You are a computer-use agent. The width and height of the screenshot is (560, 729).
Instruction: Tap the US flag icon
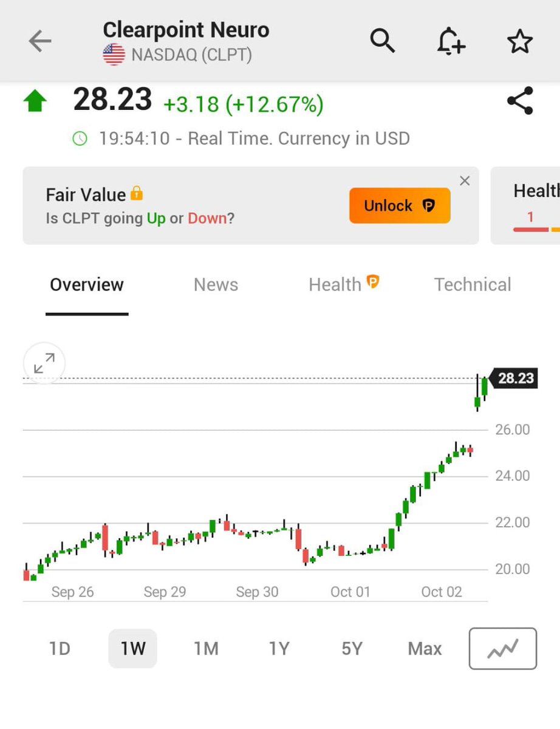click(x=114, y=55)
